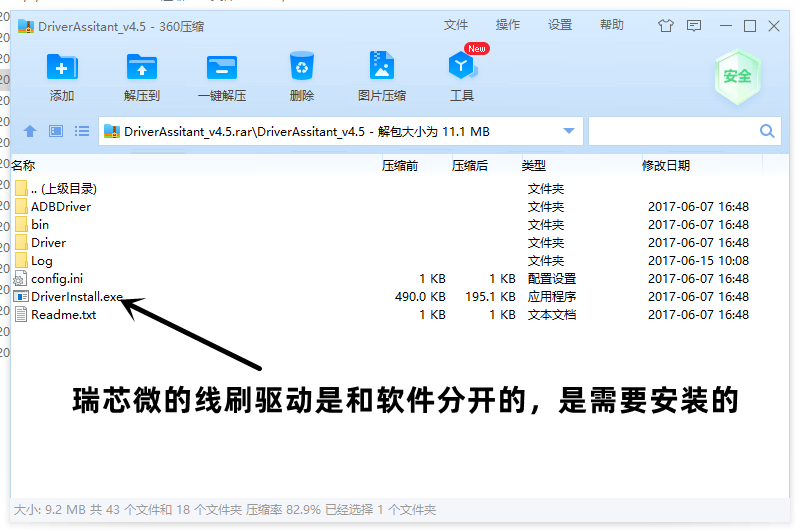Expand the archive path dropdown arrow

click(x=569, y=131)
